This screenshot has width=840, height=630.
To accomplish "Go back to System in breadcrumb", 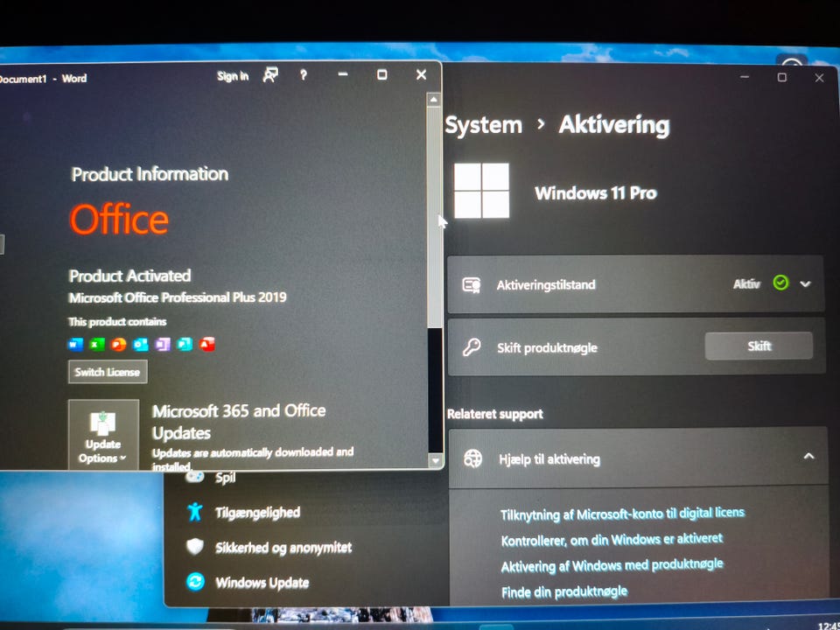I will click(483, 126).
